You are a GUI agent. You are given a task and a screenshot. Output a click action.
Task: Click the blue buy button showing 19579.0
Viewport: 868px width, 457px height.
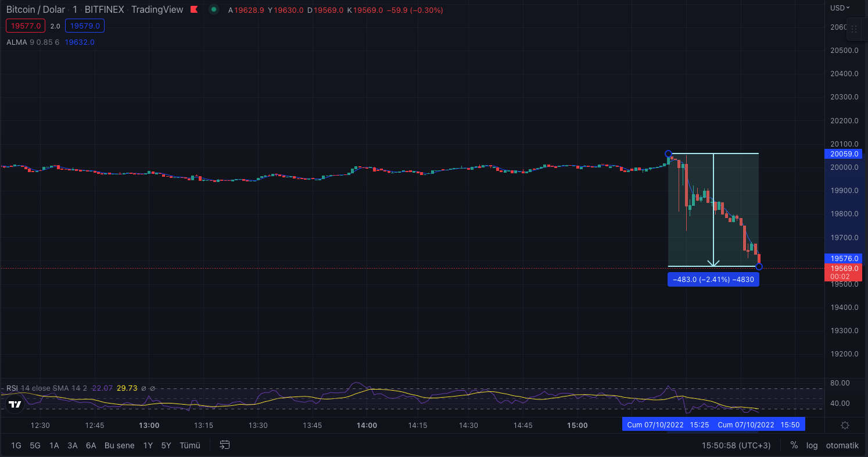[x=85, y=26]
